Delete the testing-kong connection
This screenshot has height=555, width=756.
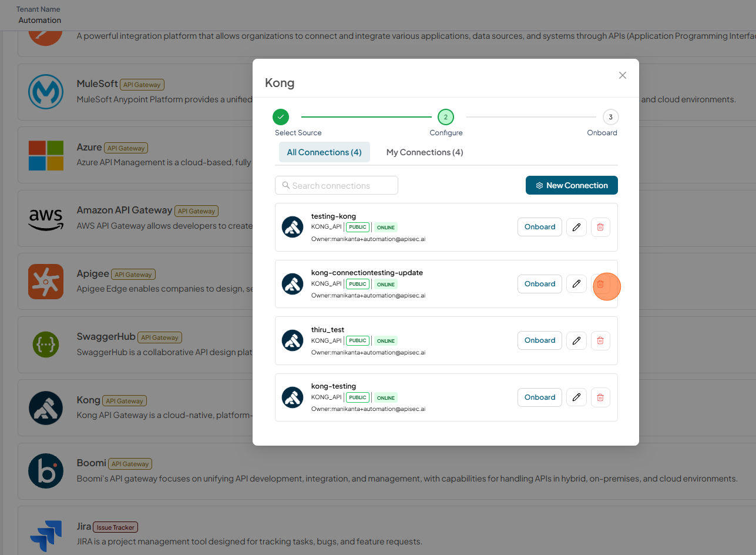point(600,227)
